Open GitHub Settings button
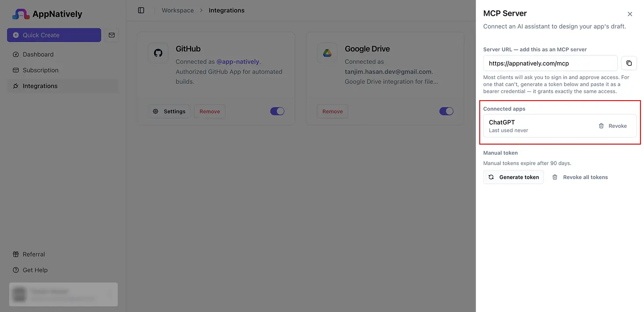644x312 pixels. pyautogui.click(x=169, y=112)
